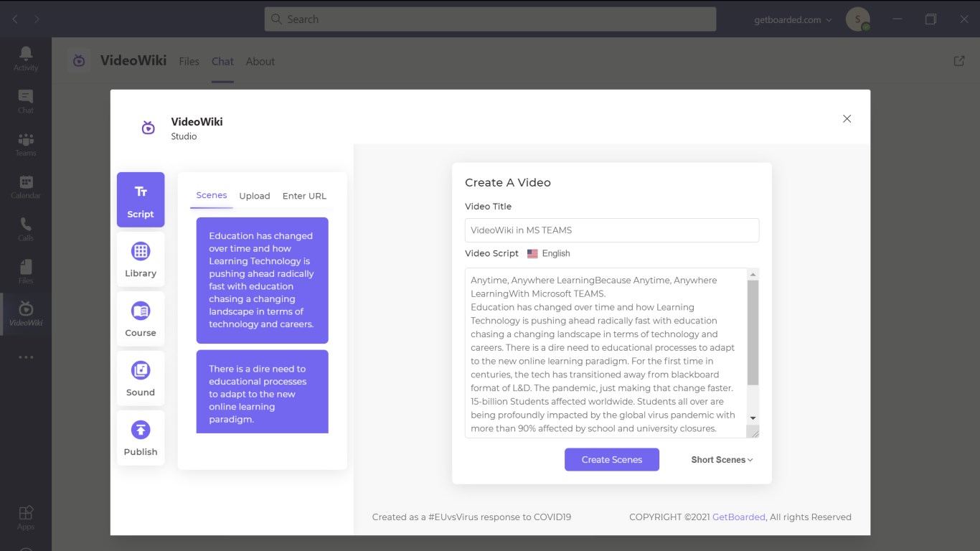Change the English script language selector
The height and width of the screenshot is (551, 980).
pos(549,253)
